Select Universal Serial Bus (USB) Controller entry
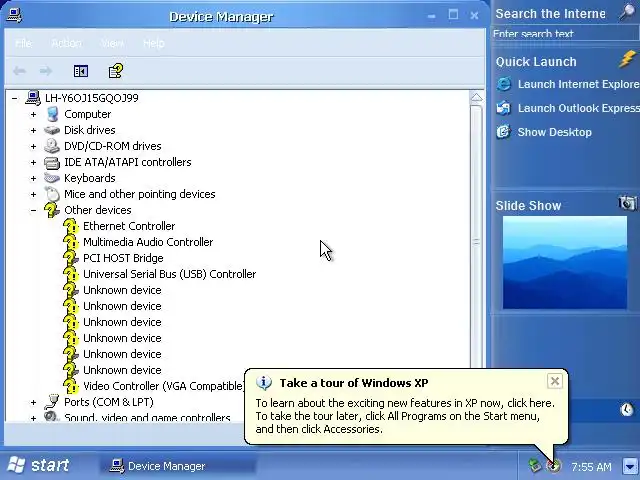Image resolution: width=640 pixels, height=480 pixels. coord(169,274)
